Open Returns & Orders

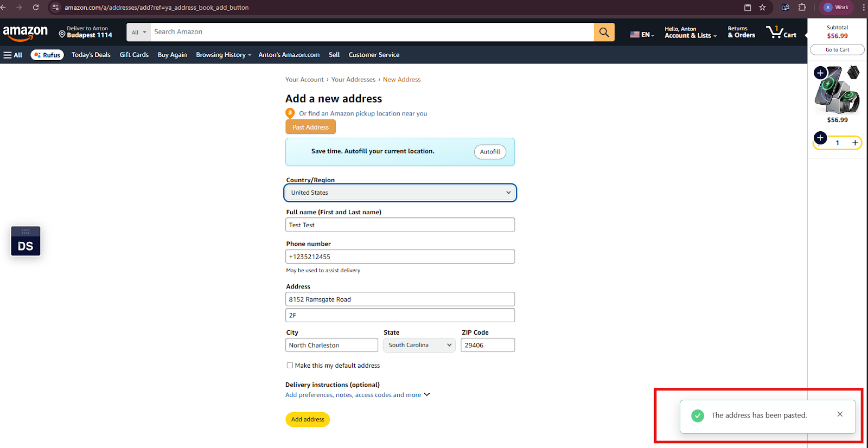point(741,32)
